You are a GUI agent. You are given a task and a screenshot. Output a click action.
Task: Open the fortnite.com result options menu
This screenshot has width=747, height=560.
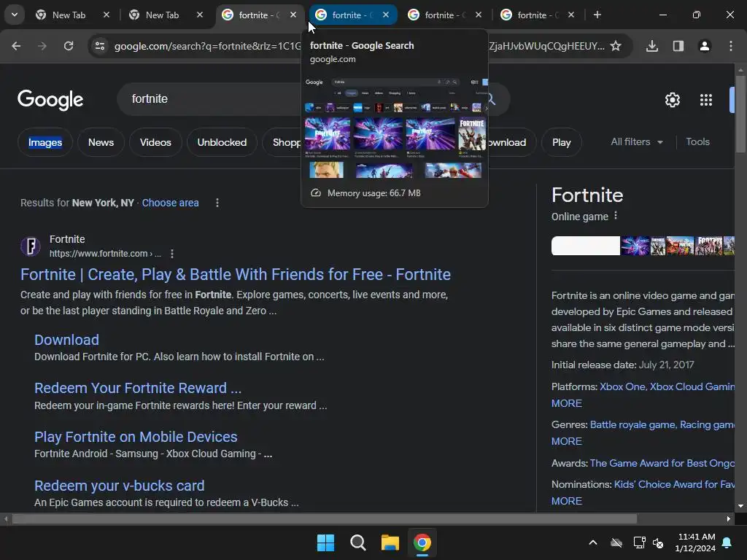(x=172, y=254)
